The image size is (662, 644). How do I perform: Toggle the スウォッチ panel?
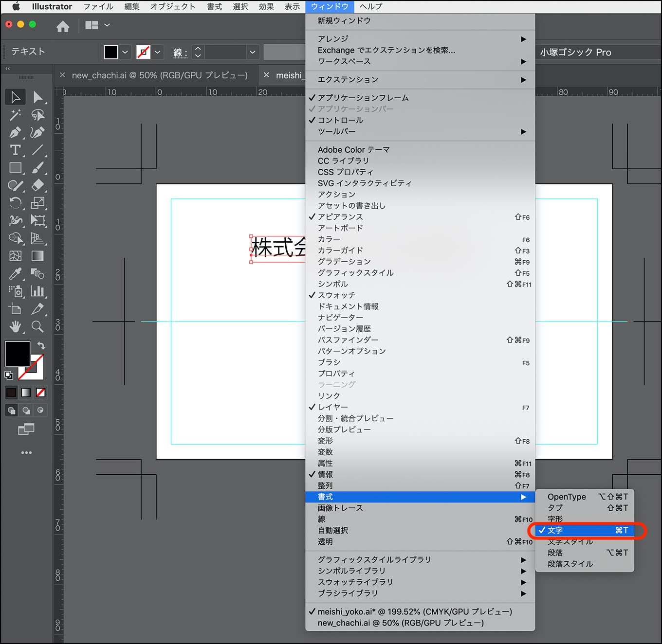[x=420, y=295]
